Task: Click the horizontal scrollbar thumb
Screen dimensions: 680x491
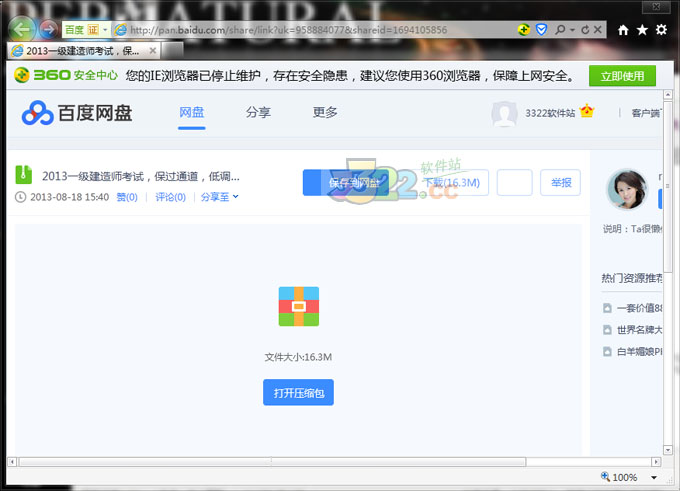Action: pyautogui.click(x=272, y=462)
